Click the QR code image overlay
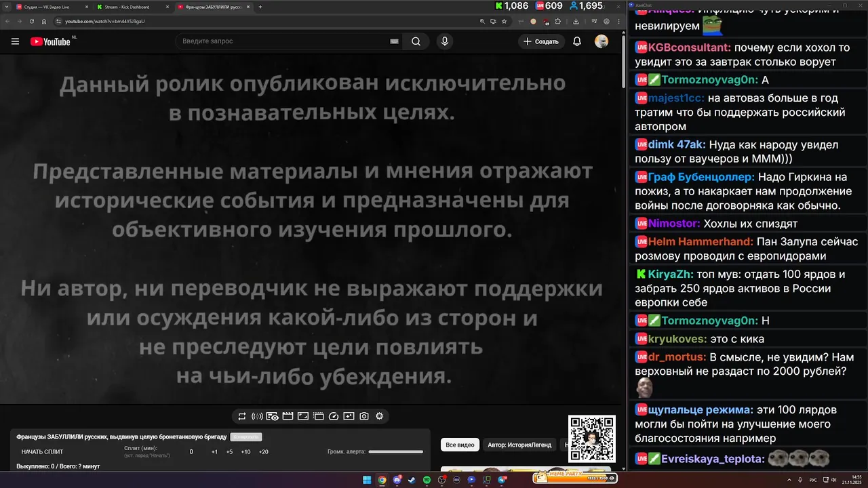Image resolution: width=868 pixels, height=488 pixels. 592,439
